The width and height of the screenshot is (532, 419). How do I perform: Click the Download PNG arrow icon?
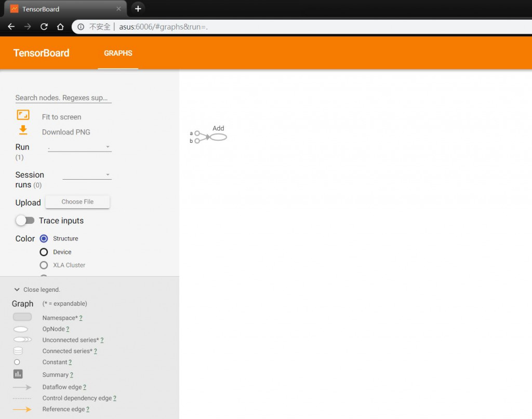click(x=23, y=130)
